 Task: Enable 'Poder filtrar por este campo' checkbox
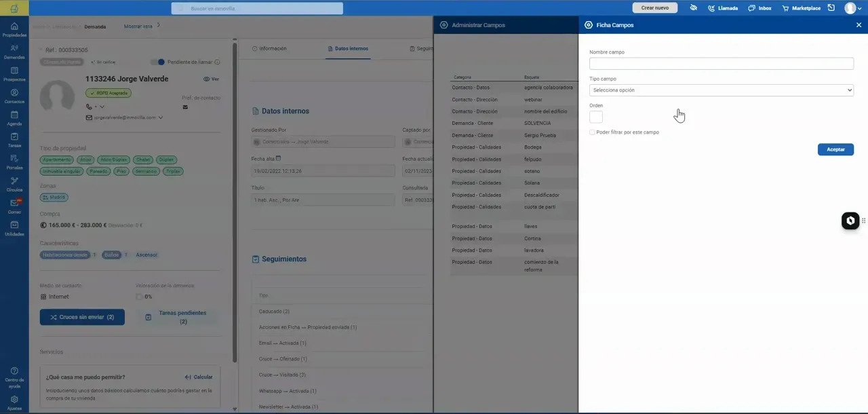(592, 132)
